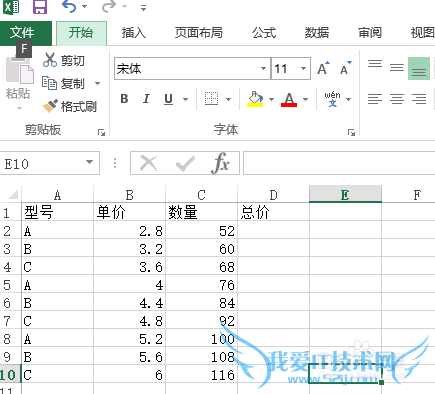This screenshot has height=394, width=435.
Task: Click the Redo arrow icon
Action: [x=109, y=6]
